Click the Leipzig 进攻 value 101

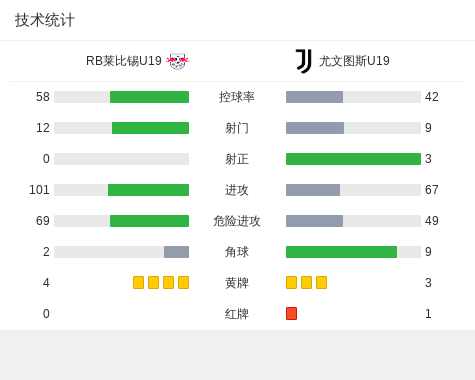pos(39,190)
